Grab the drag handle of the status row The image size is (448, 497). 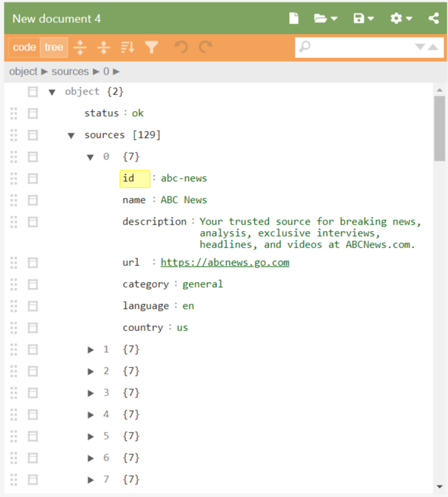(x=13, y=114)
